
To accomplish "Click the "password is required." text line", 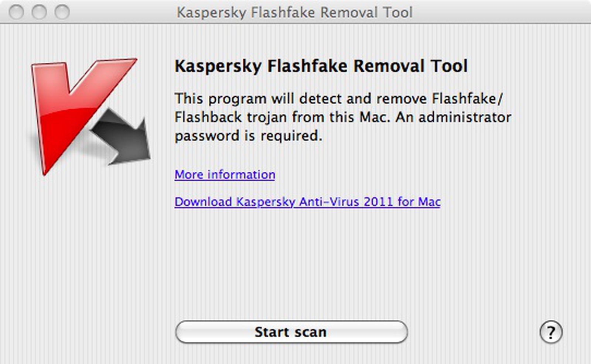I will 248,136.
